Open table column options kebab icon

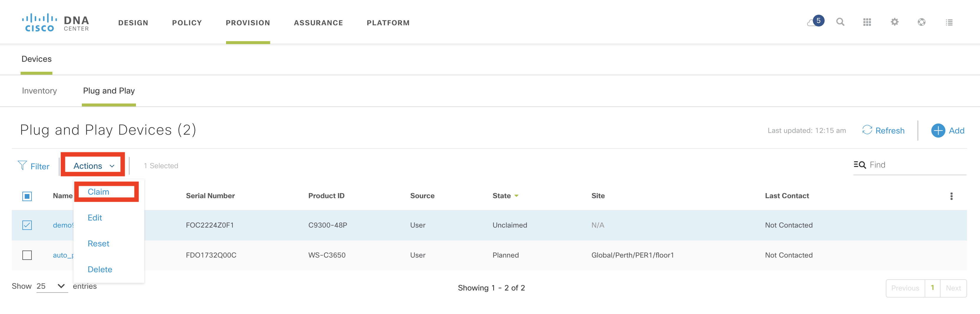coord(951,196)
